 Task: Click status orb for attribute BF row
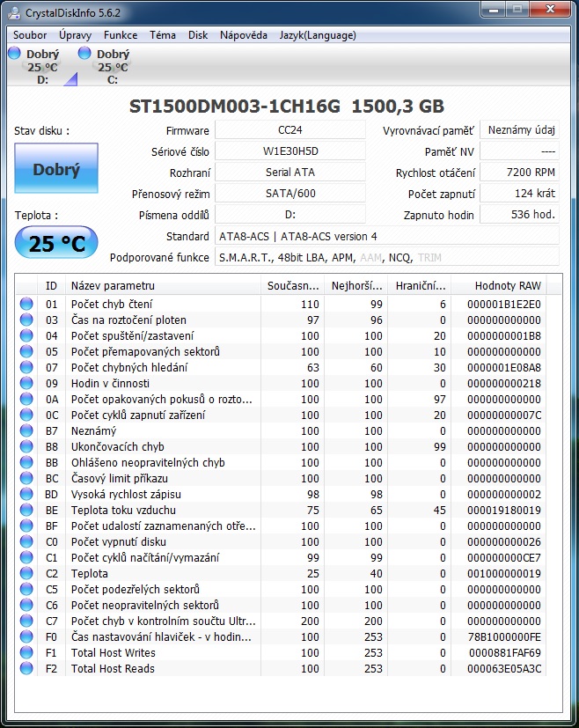26,526
